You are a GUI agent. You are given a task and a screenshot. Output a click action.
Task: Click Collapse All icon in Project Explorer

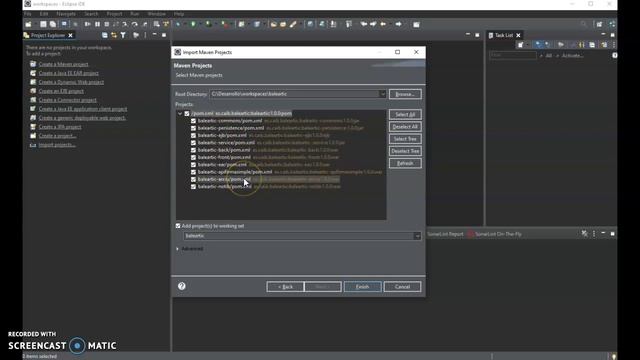click(104, 36)
